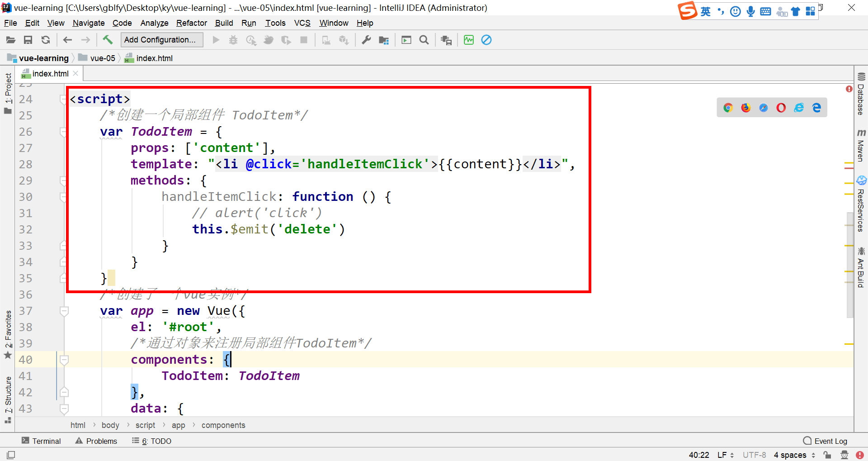Screen dimensions: 868x461
Task: Open the Event Log
Action: 825,441
